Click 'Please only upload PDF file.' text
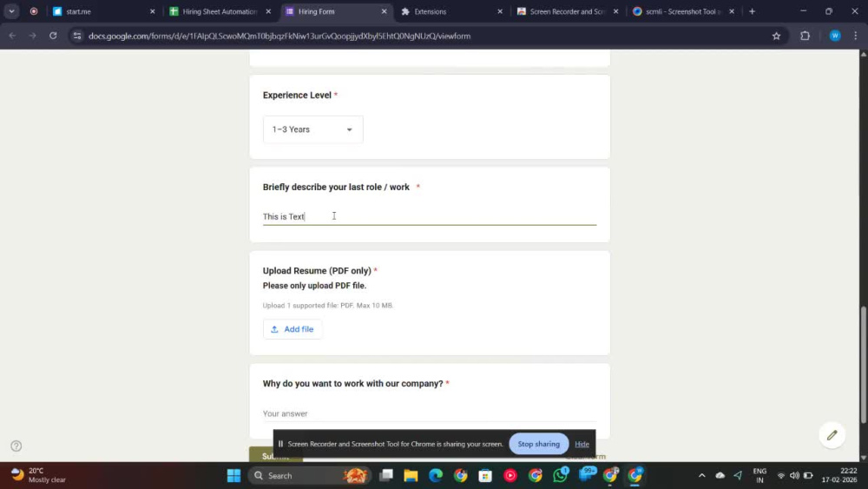The width and height of the screenshot is (868, 489). tap(314, 286)
